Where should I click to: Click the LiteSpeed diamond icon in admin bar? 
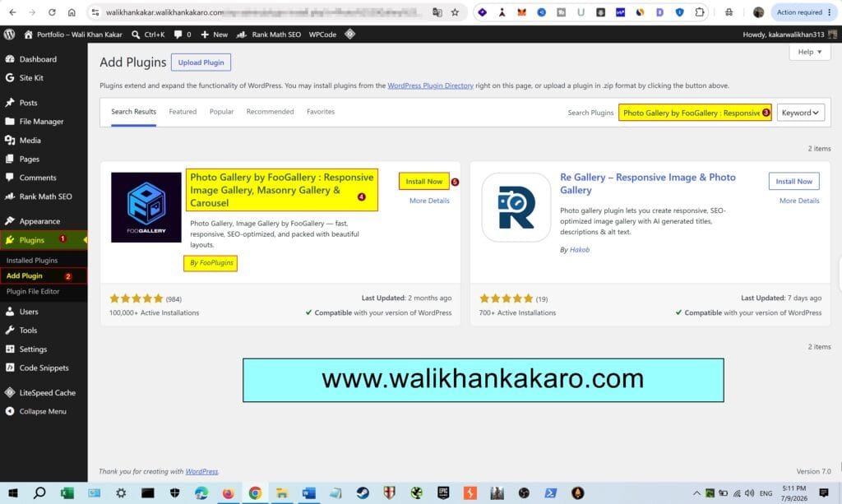point(350,35)
